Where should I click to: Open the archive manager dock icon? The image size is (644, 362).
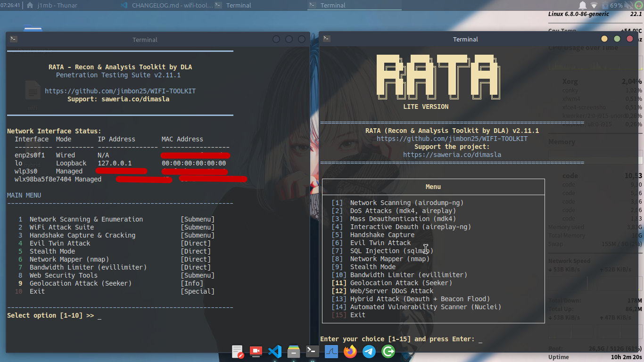293,351
